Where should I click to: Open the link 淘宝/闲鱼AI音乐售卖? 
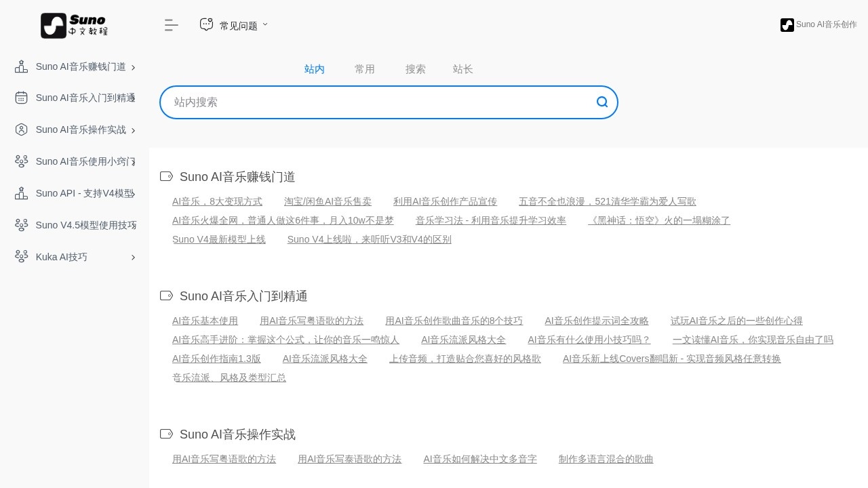click(328, 201)
